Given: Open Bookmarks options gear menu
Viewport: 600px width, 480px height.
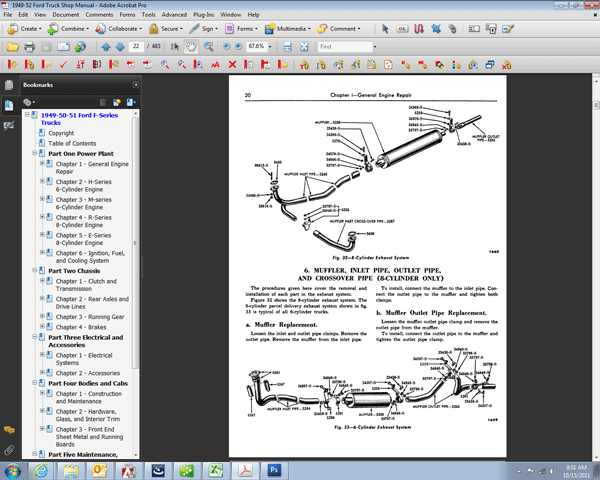Looking at the screenshot, I should (29, 102).
